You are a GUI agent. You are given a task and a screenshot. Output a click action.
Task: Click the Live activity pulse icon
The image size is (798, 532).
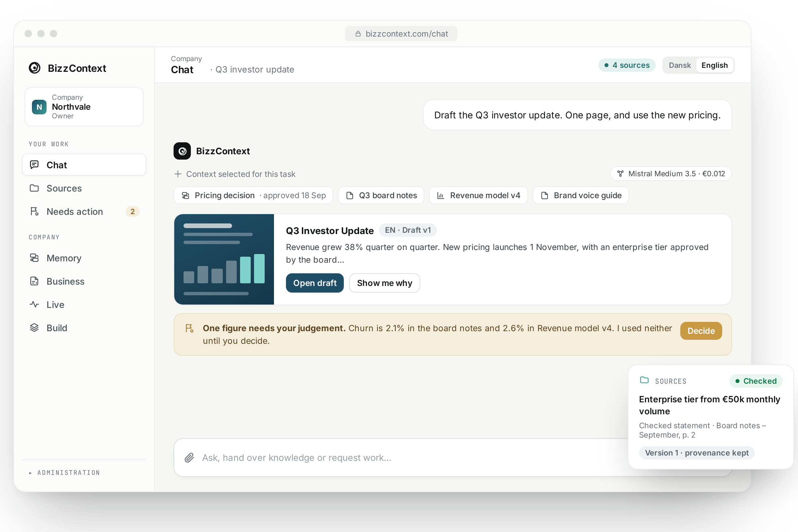point(34,304)
